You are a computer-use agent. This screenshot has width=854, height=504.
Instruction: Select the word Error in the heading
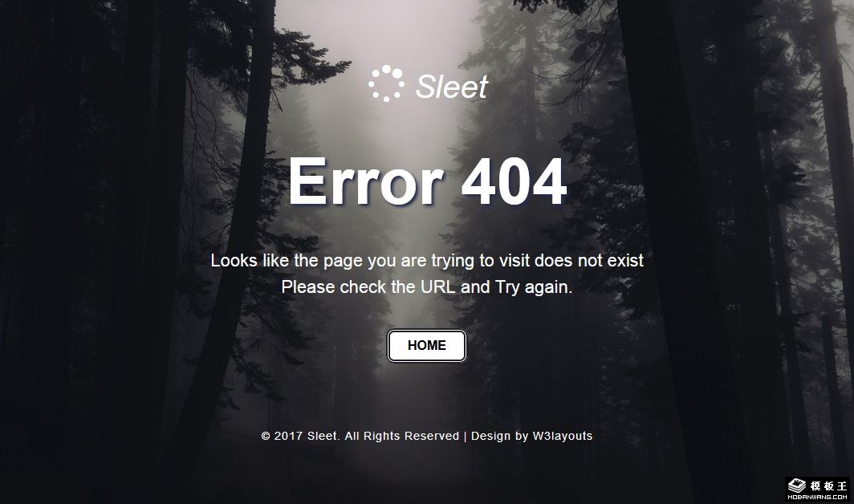366,181
